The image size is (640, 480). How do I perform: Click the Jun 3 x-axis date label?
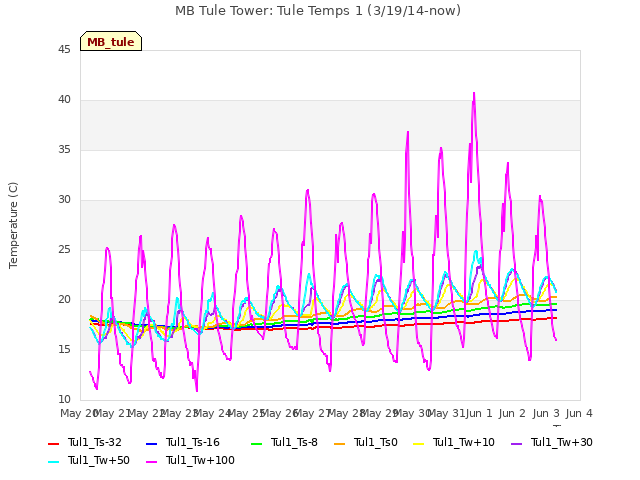click(x=546, y=413)
